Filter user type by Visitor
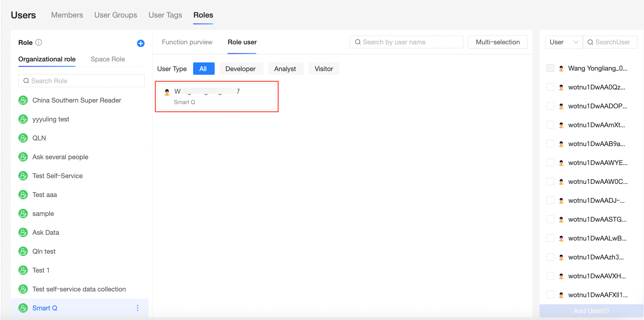This screenshot has height=320, width=644. coord(324,69)
